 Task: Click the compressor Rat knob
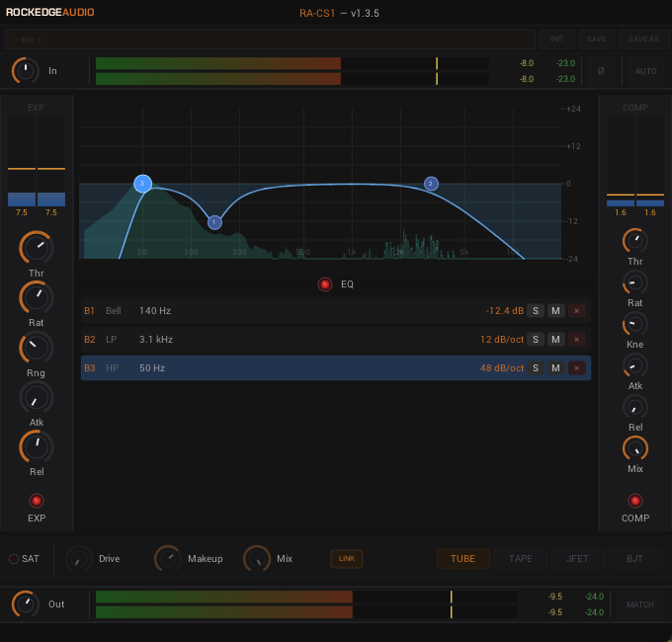[634, 282]
